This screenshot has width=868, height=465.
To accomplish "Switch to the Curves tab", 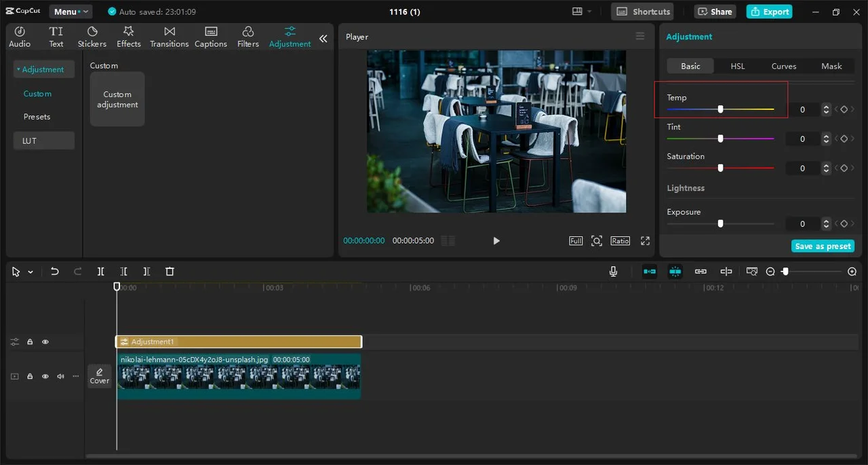I will 783,66.
